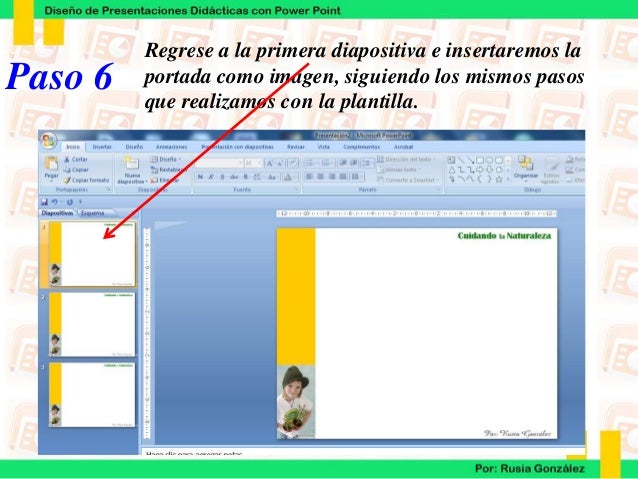Screen dimensions: 638x479
Task: Open the round Office button menu
Action: tap(48, 141)
